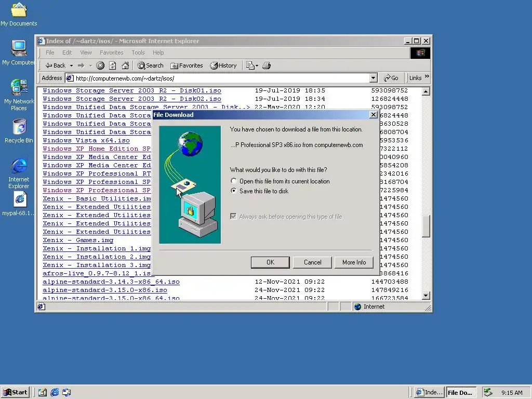Click the Home toolbar icon
This screenshot has height=399, width=532.
pos(125,65)
